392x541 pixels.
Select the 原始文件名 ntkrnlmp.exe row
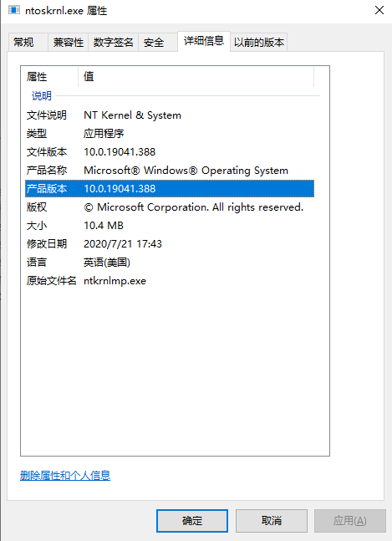(x=170, y=281)
